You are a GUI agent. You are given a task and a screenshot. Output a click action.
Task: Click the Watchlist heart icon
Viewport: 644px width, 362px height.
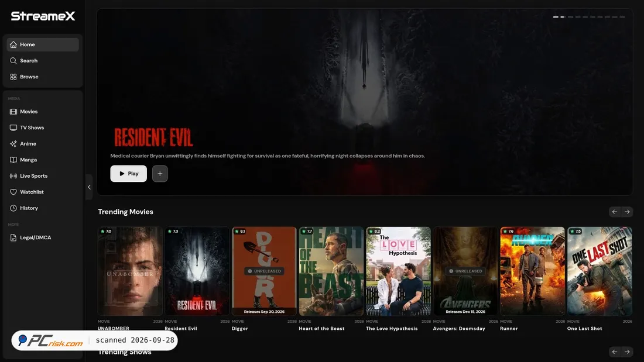(13, 192)
